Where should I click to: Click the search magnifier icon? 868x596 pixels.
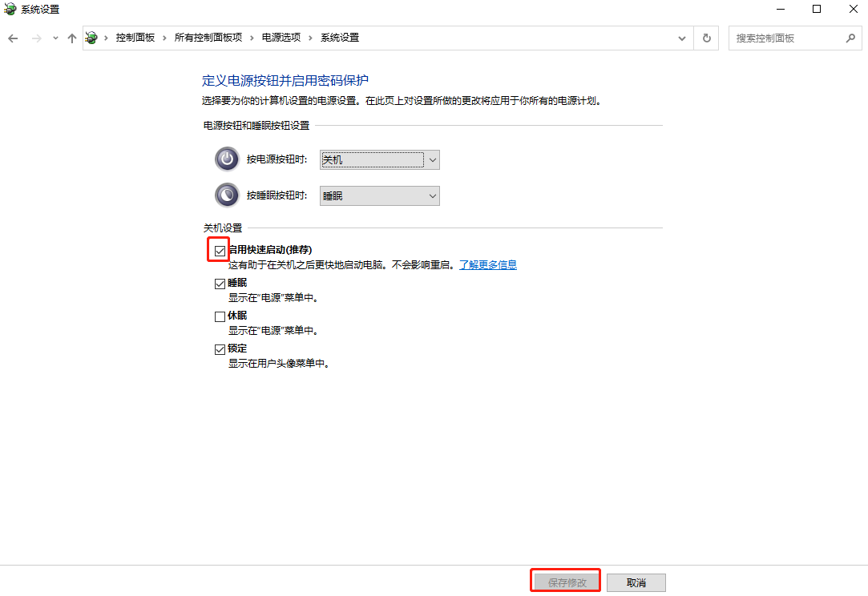pyautogui.click(x=851, y=38)
